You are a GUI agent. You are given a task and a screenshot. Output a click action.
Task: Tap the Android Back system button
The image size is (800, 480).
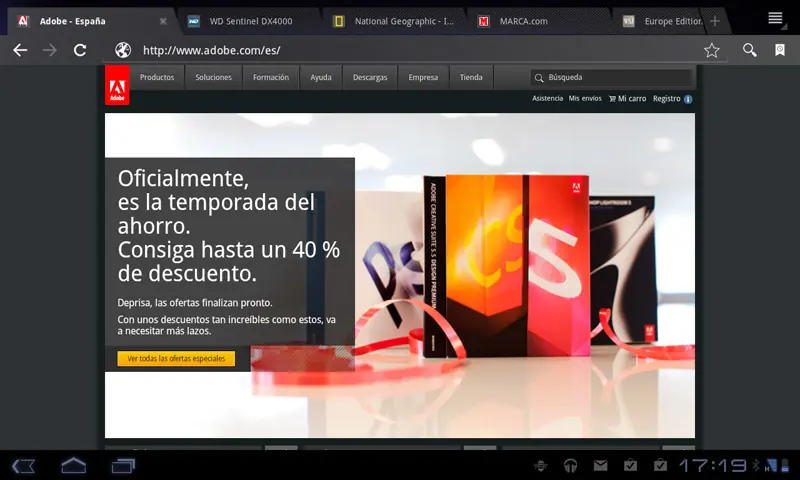[x=23, y=466]
